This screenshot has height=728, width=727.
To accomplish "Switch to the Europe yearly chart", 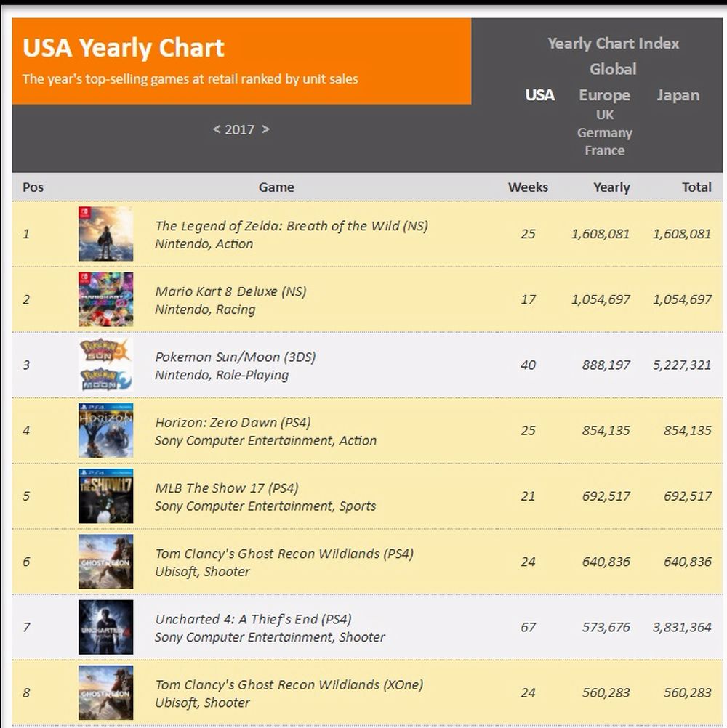I will (604, 95).
